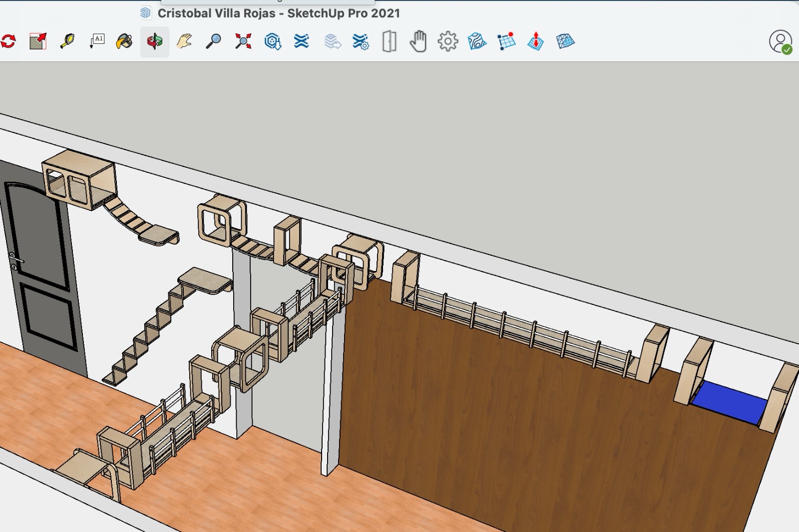Select the blue rectangle on the floor
The height and width of the screenshot is (532, 799).
(729, 403)
